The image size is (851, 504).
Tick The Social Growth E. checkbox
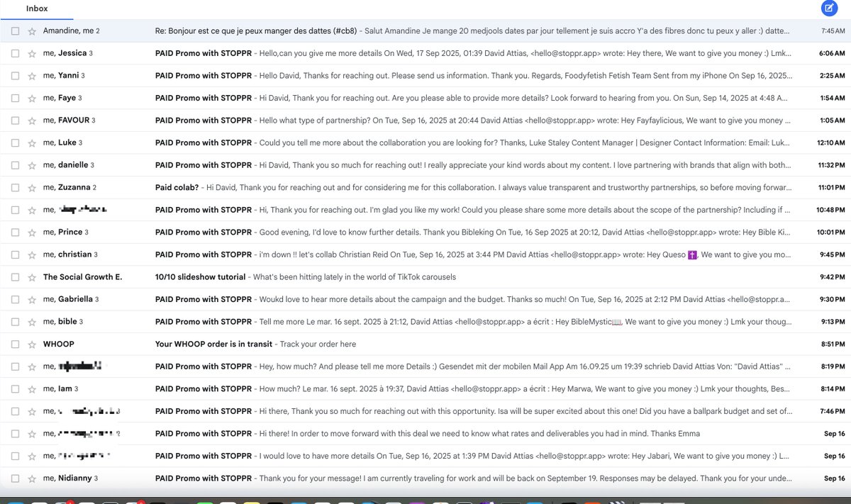tap(16, 277)
